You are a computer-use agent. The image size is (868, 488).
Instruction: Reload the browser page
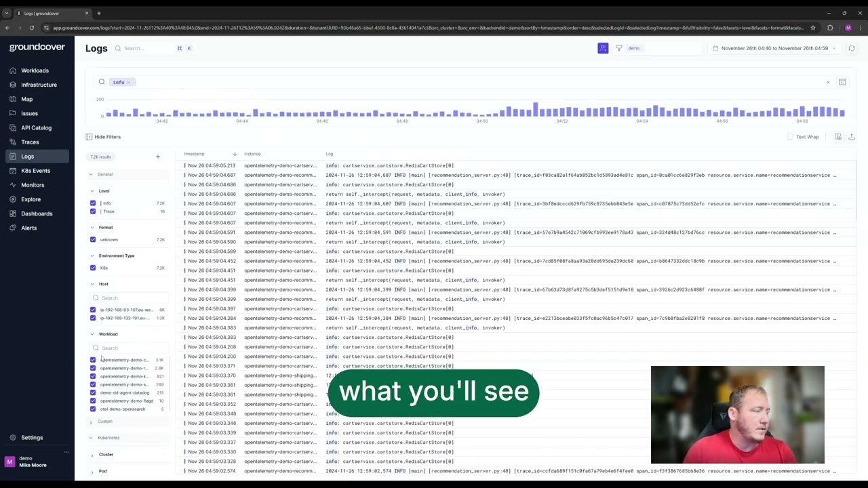[x=32, y=28]
